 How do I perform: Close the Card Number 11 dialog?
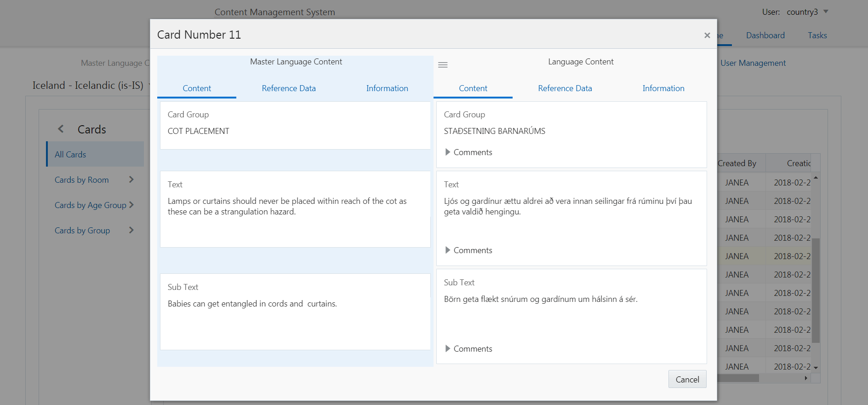(x=707, y=35)
